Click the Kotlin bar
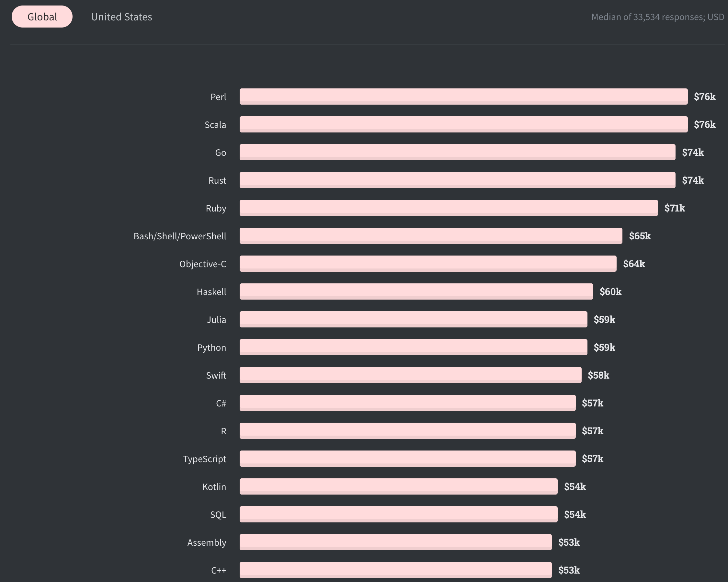 [x=398, y=486]
